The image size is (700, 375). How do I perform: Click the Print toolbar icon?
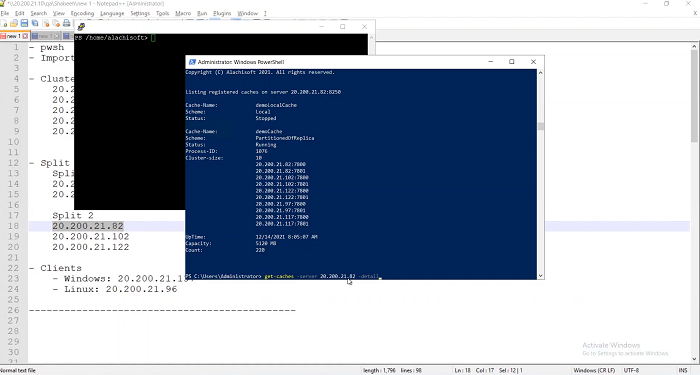[x=67, y=23]
